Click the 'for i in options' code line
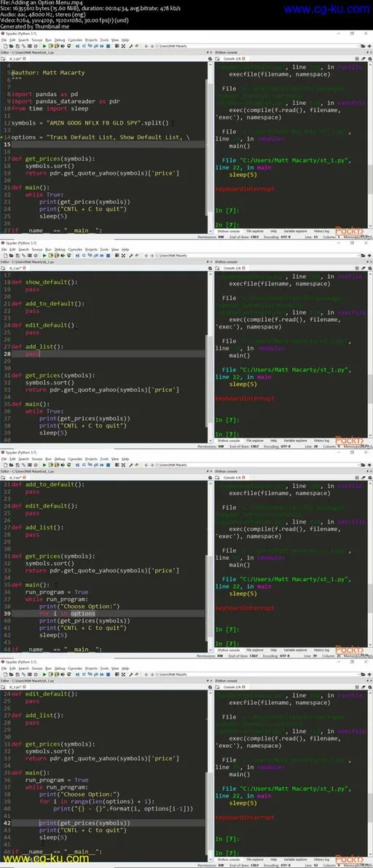Image resolution: width=373 pixels, height=868 pixels. pos(67,613)
